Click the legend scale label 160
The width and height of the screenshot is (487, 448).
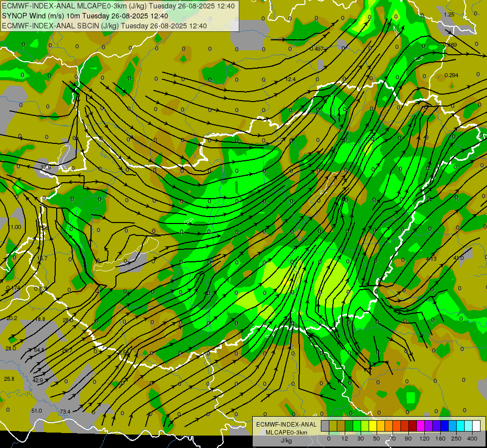[x=440, y=439]
